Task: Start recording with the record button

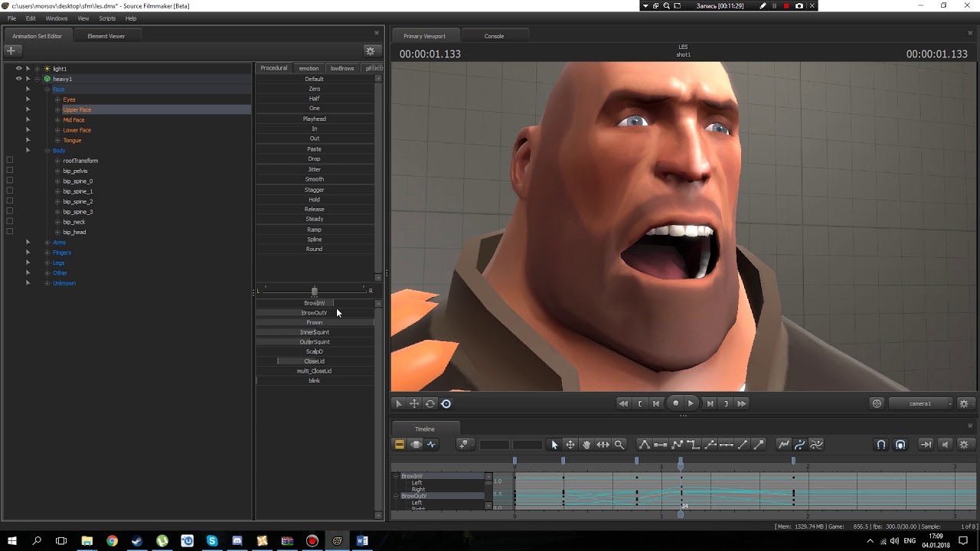Action: point(675,403)
